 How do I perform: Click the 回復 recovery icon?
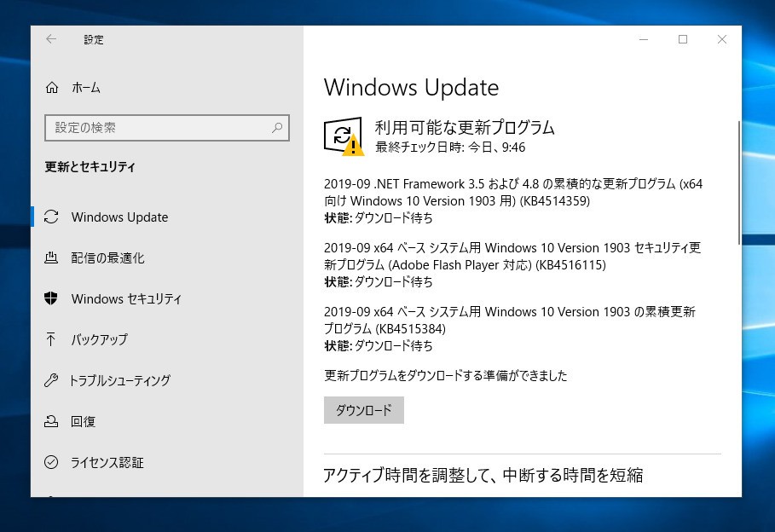[x=51, y=421]
